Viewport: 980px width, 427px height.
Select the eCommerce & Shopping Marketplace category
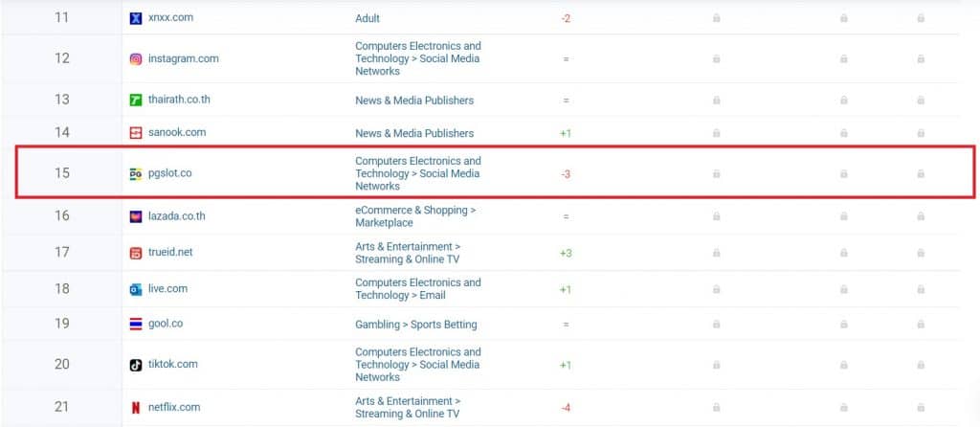pyautogui.click(x=415, y=216)
